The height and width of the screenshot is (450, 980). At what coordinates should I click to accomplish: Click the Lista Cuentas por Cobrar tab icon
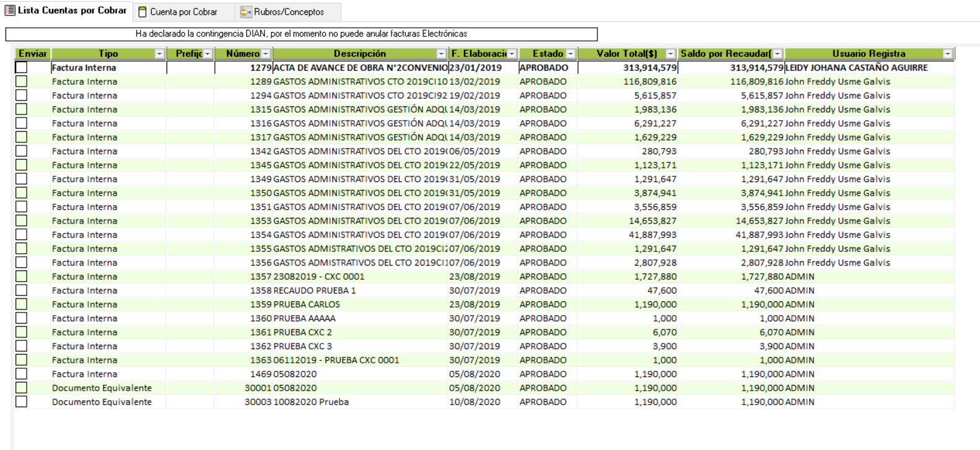10,11
